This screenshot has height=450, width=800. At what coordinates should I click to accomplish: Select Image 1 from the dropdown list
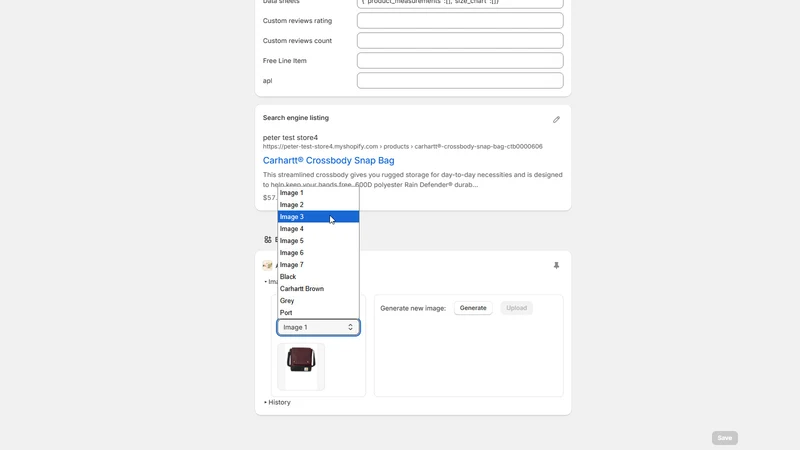pos(318,193)
